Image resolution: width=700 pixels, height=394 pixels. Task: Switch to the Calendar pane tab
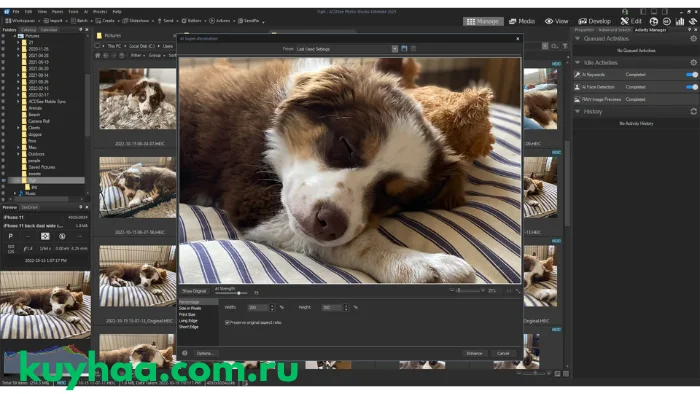click(x=49, y=30)
